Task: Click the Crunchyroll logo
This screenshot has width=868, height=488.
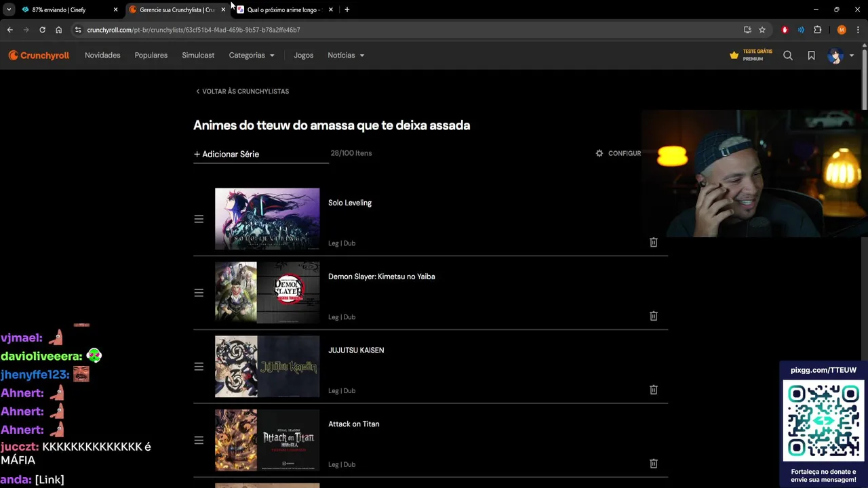Action: click(39, 56)
